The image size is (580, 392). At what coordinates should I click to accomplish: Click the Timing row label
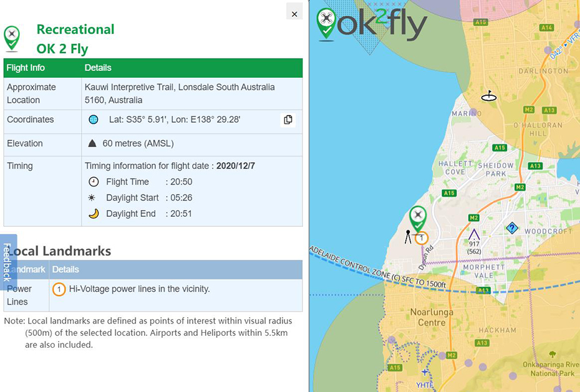[20, 166]
